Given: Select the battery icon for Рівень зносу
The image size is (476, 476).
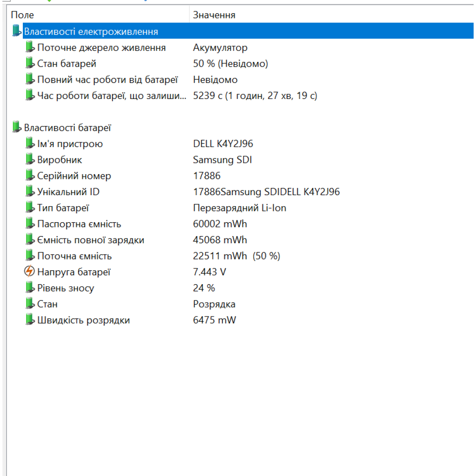Looking at the screenshot, I should 30,288.
